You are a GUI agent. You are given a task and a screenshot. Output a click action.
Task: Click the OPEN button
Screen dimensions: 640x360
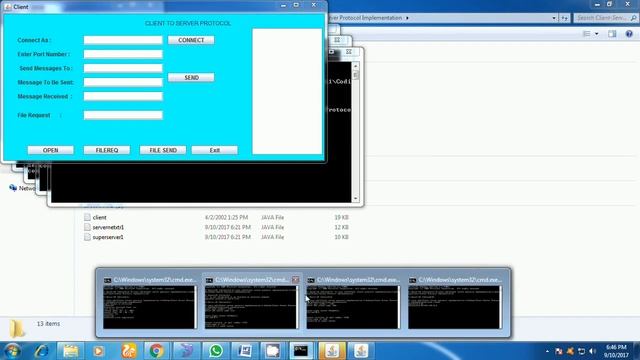(51, 150)
